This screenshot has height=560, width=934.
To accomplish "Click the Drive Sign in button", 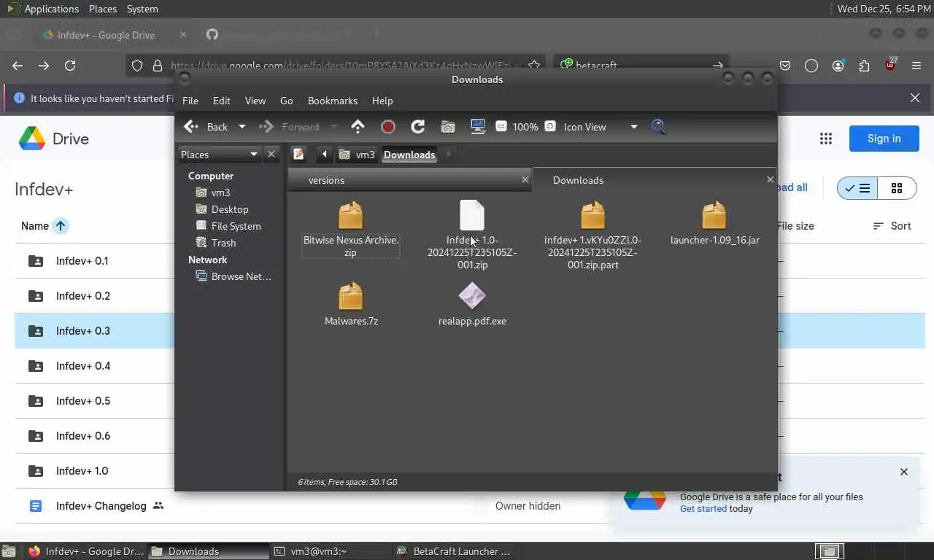I will coord(884,139).
